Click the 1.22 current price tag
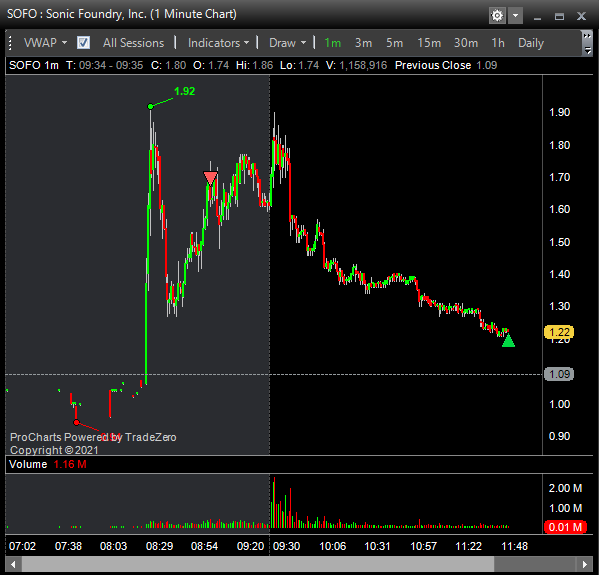 559,332
